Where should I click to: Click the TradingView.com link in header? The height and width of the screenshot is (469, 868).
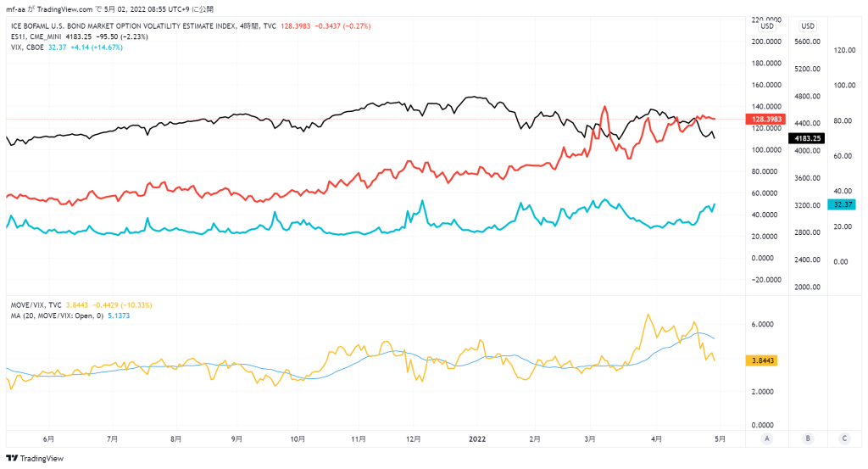pyautogui.click(x=64, y=9)
